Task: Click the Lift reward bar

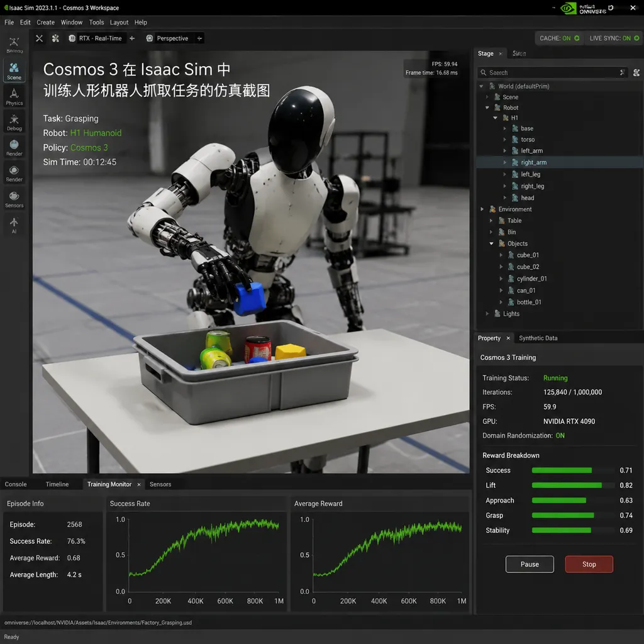Action: [567, 486]
